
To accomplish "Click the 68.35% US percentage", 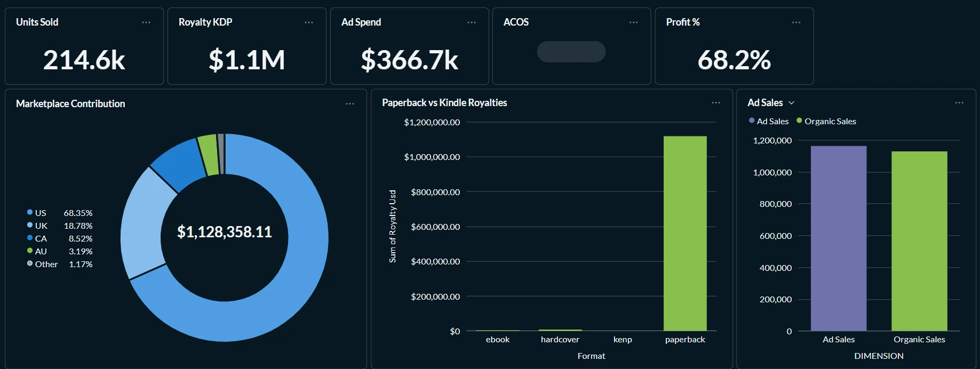I will pos(78,213).
